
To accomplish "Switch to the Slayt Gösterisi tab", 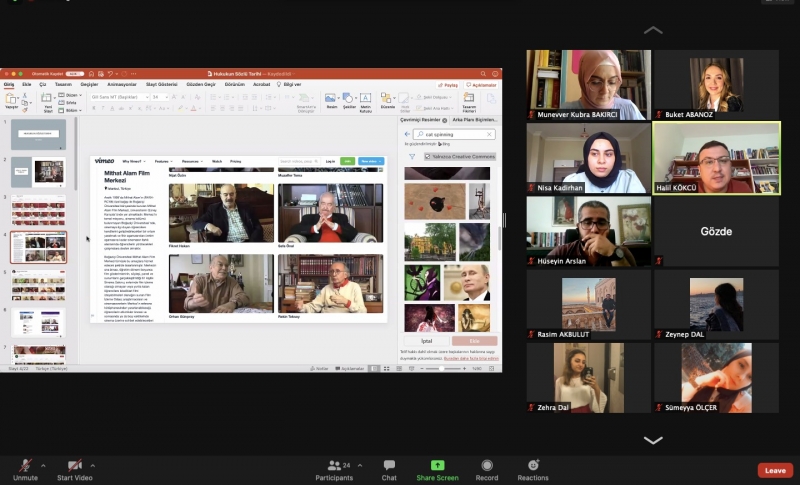I will [x=159, y=85].
